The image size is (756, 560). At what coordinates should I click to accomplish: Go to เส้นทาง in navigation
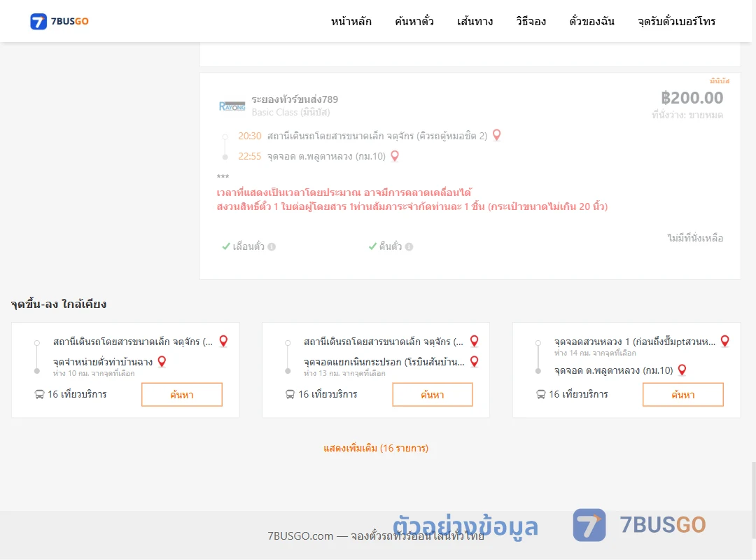click(475, 21)
